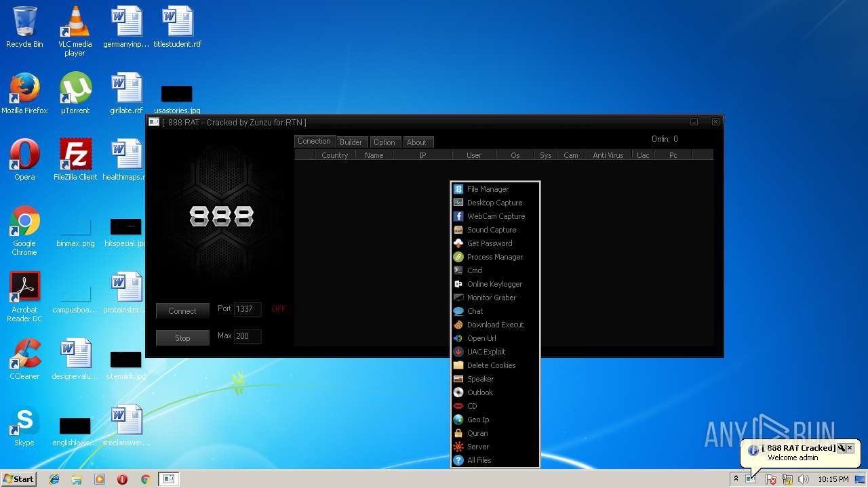This screenshot has height=488, width=868.
Task: Click the clock showing 10:15 PM
Action: pyautogui.click(x=833, y=479)
